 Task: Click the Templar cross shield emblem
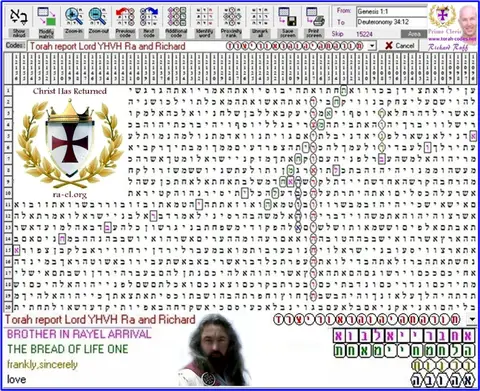point(70,144)
